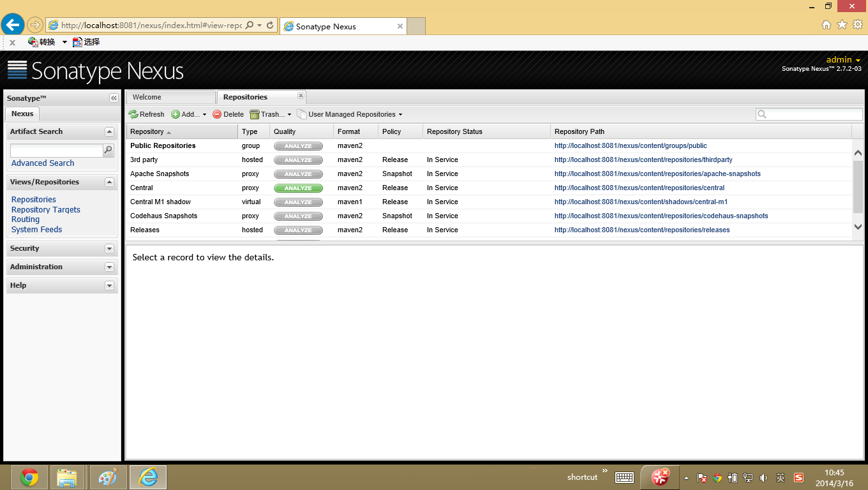868x490 pixels.
Task: Sort by Repository column header
Action: (x=182, y=131)
